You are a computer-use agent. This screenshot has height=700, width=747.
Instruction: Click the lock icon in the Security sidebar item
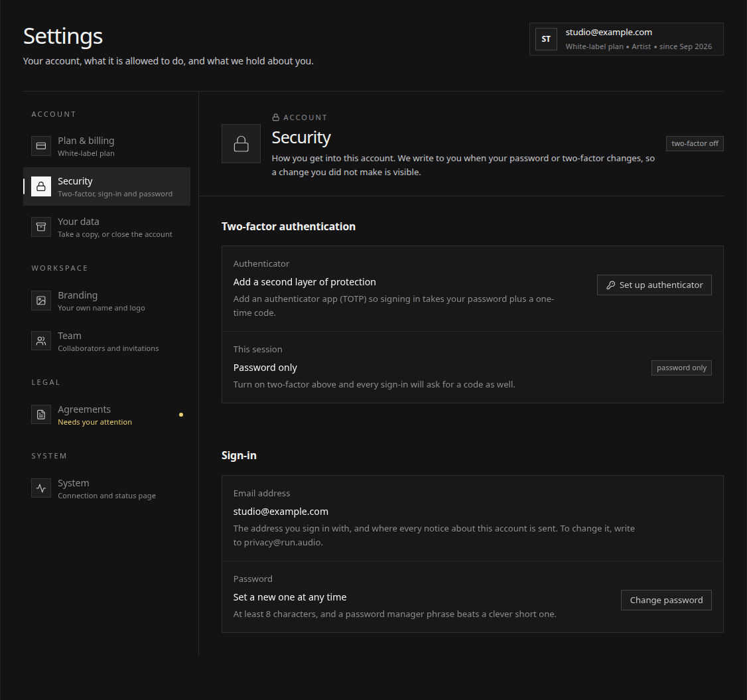pos(41,186)
